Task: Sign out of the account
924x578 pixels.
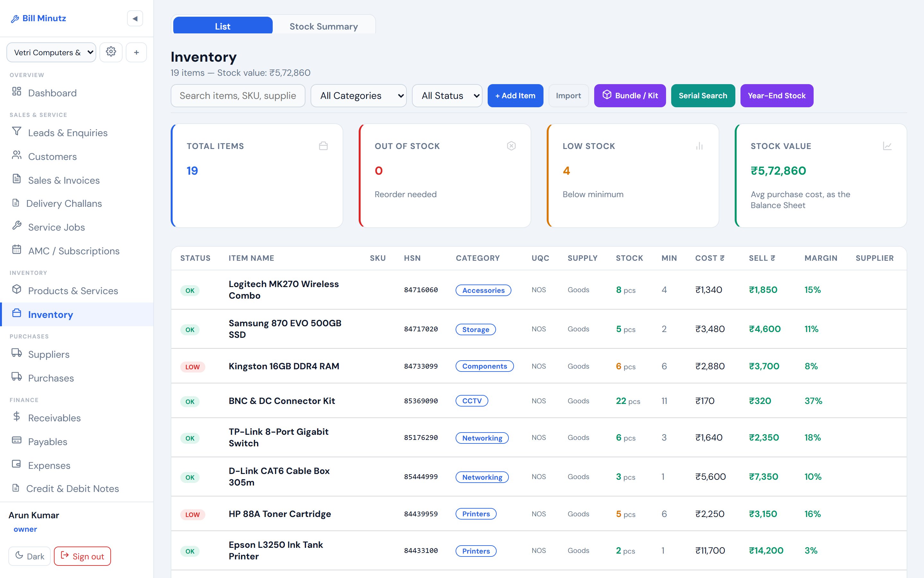Action: pyautogui.click(x=82, y=556)
